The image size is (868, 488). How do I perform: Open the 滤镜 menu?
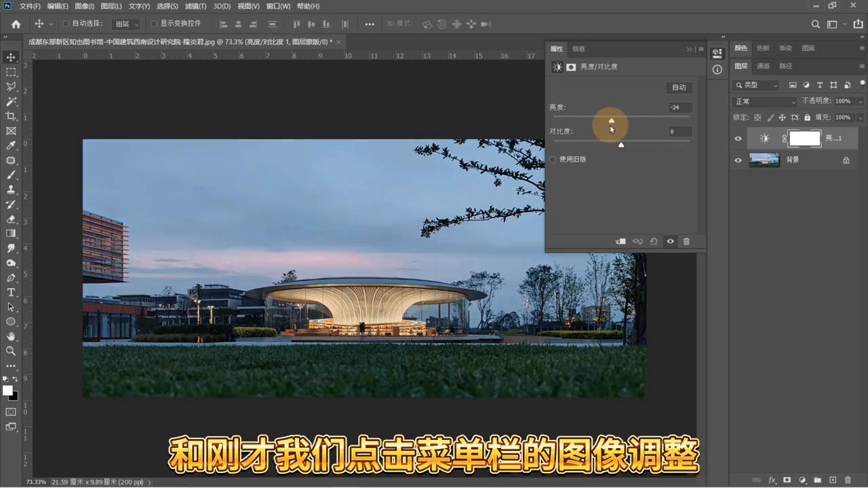194,6
